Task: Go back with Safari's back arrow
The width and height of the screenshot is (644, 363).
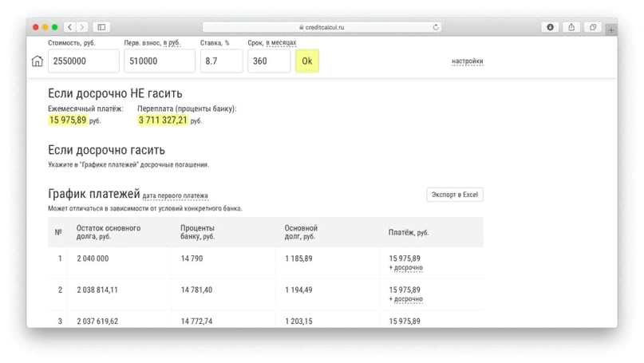Action: [x=69, y=27]
